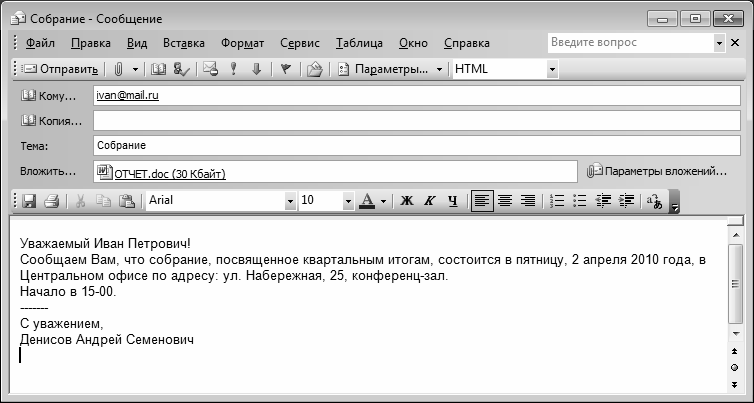Click the Check Names icon
The height and width of the screenshot is (403, 754).
(182, 69)
